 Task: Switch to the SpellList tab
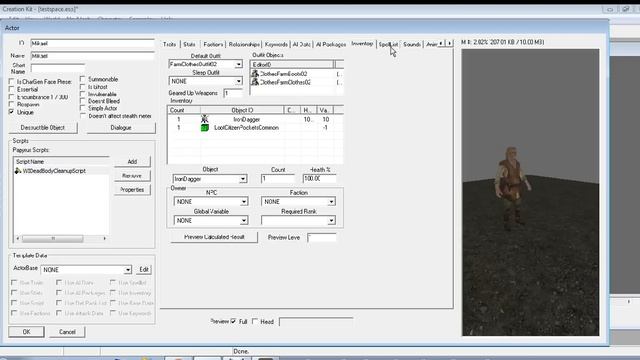point(388,44)
